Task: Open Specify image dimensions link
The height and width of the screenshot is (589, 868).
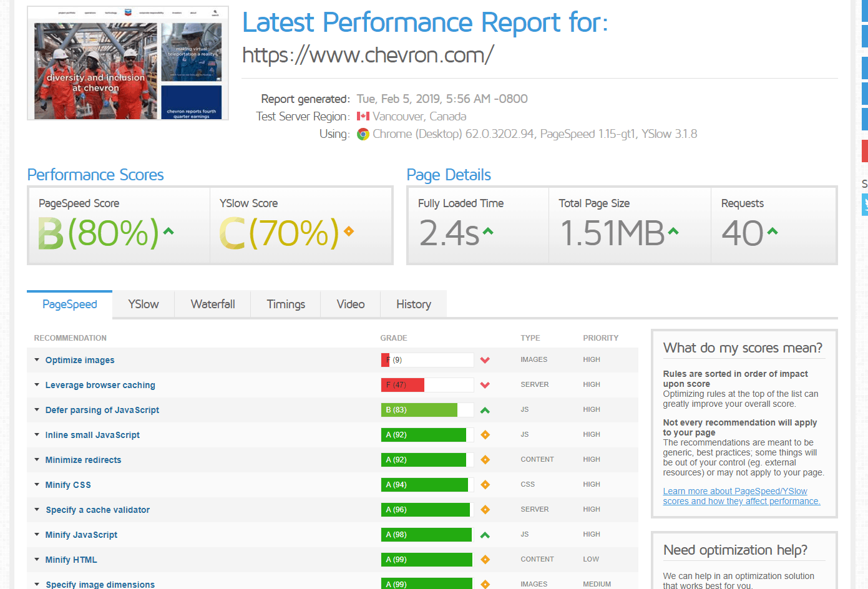Action: click(100, 584)
